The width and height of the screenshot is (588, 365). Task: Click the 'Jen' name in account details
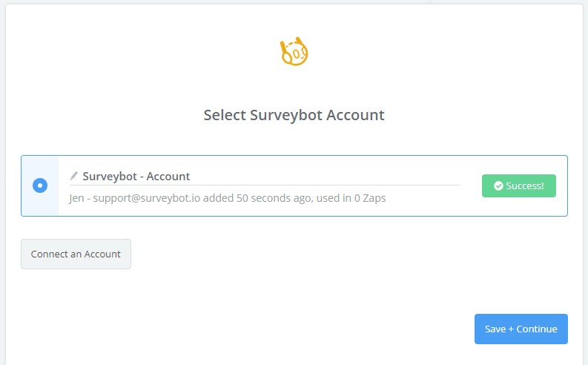click(76, 197)
